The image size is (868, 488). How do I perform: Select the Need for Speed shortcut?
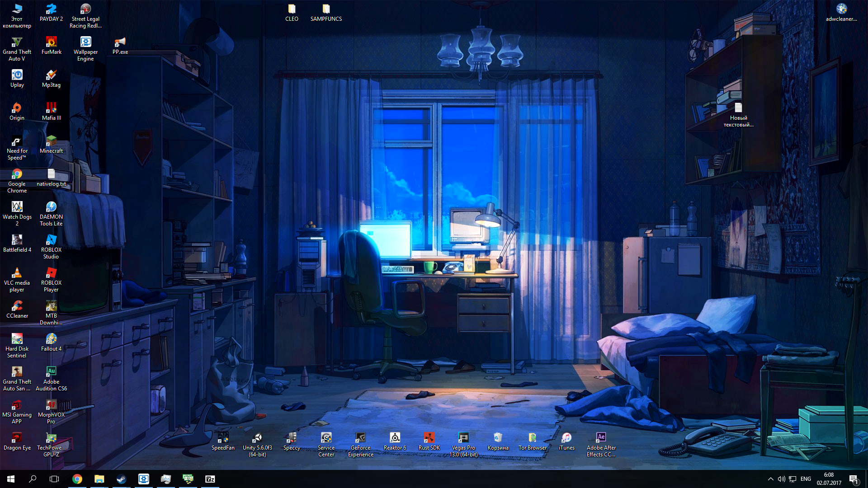point(17,148)
